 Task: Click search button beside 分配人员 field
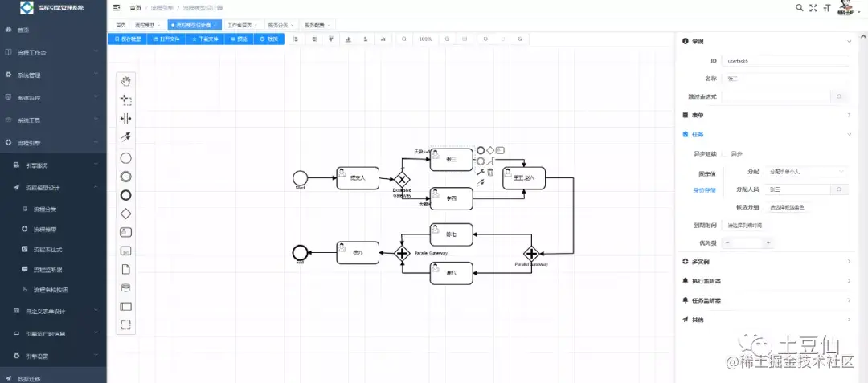pyautogui.click(x=840, y=189)
